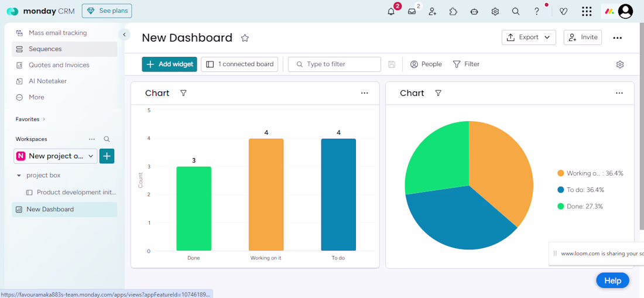Star the New Dashboard as favorite

coord(245,38)
